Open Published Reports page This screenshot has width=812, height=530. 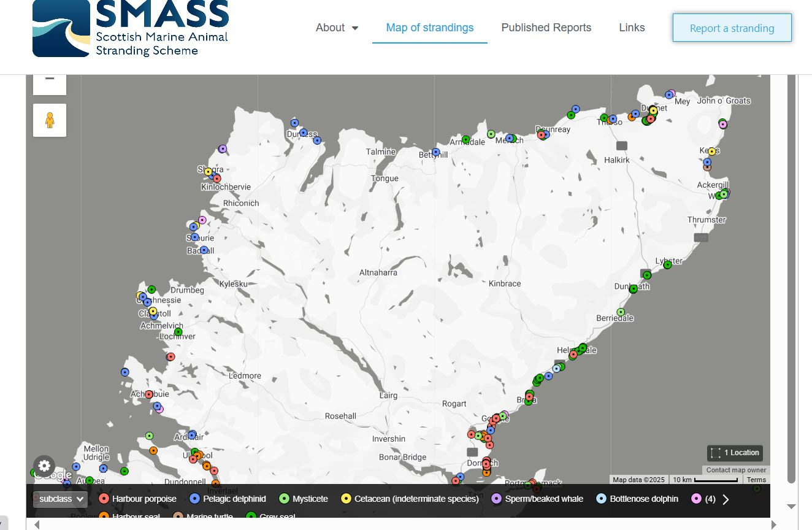[x=546, y=28]
